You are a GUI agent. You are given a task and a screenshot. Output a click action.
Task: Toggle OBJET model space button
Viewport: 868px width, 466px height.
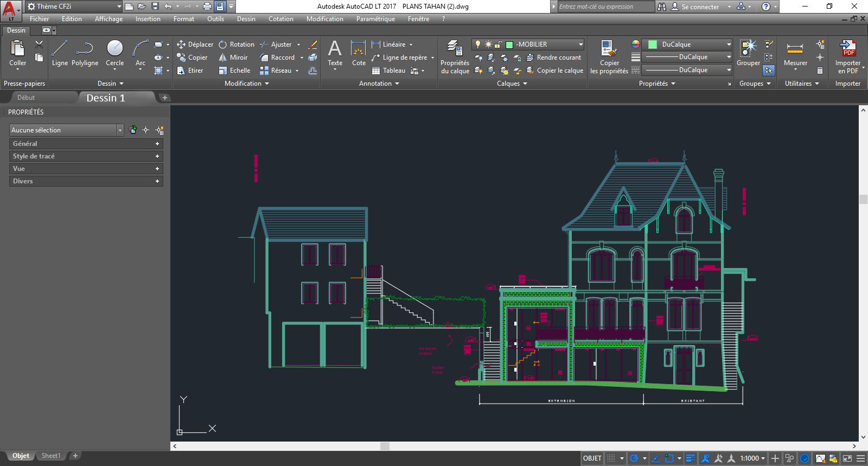pyautogui.click(x=592, y=458)
